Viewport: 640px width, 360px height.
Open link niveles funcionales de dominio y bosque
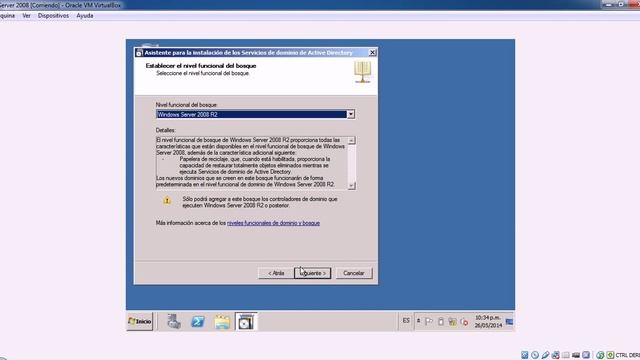(x=273, y=223)
